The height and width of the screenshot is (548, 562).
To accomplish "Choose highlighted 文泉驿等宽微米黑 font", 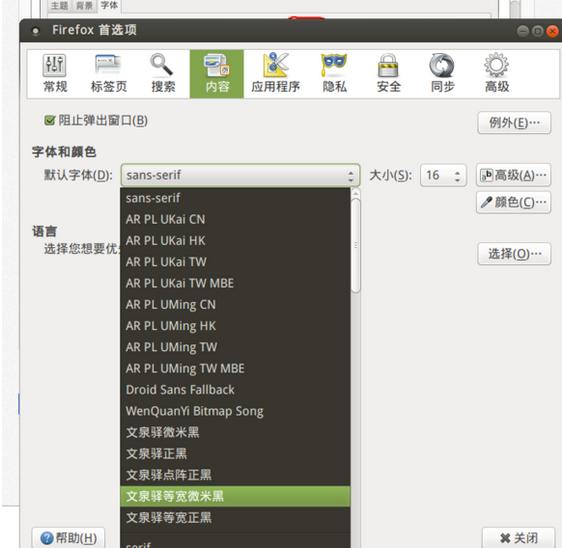I will 235,496.
